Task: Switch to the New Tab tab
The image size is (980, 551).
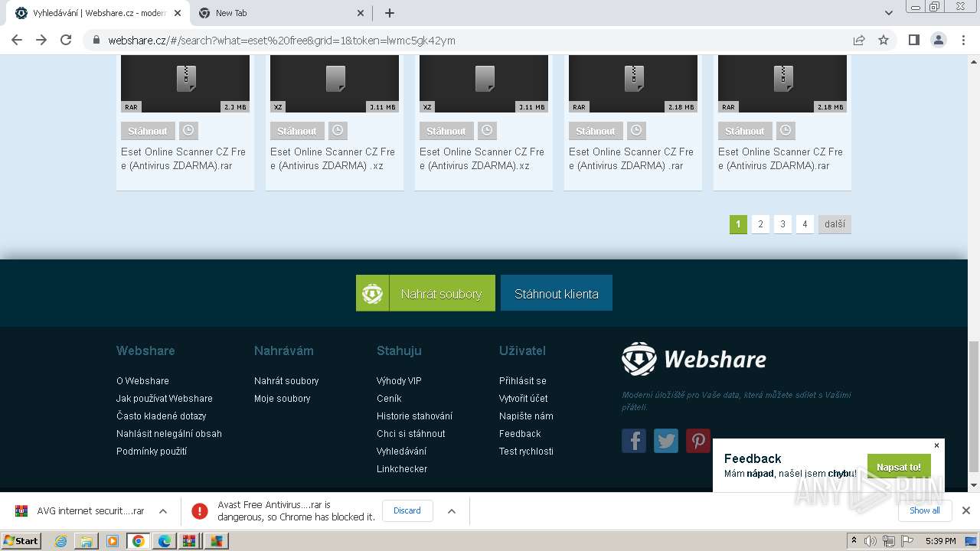Action: point(280,13)
